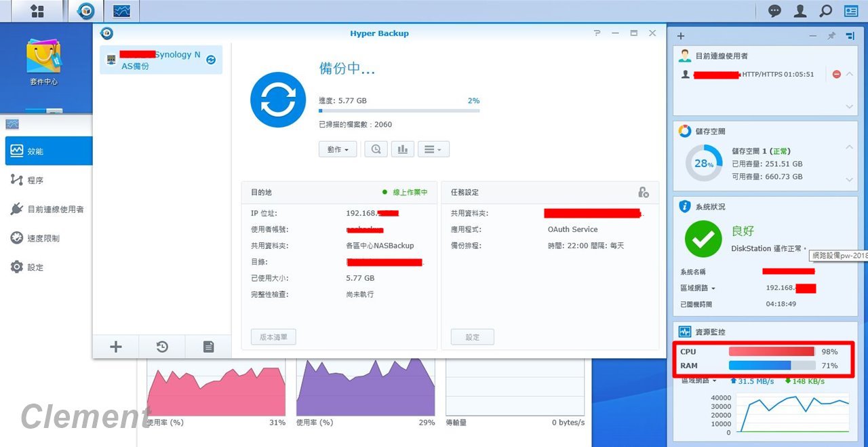Click the padlock icon next to 任務設定
Screen dimensions: 868x447
click(643, 192)
